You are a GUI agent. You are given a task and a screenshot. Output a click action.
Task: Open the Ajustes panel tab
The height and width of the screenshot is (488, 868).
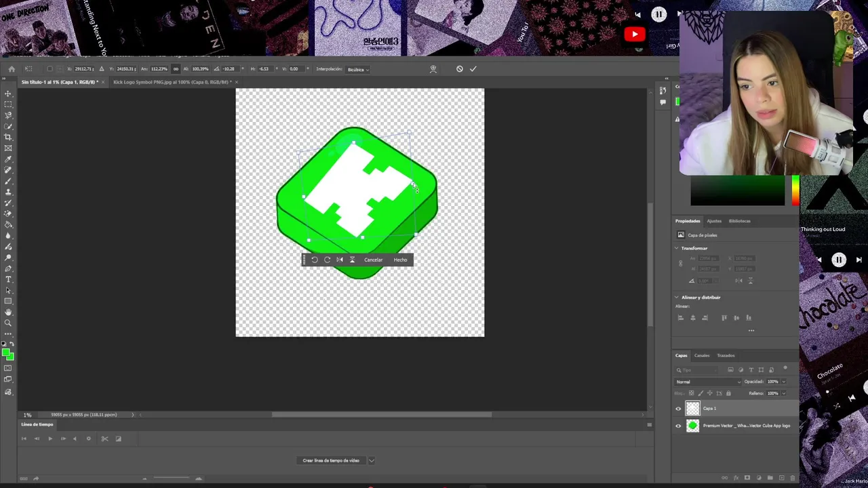(x=714, y=221)
